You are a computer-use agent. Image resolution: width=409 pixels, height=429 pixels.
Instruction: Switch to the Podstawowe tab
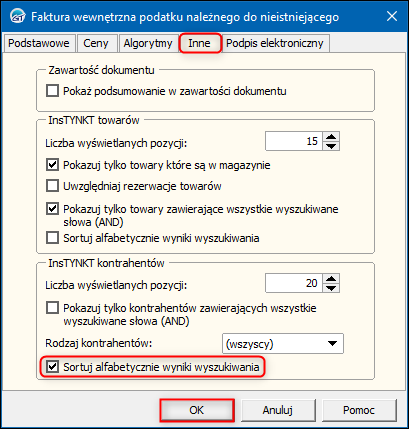coord(39,43)
